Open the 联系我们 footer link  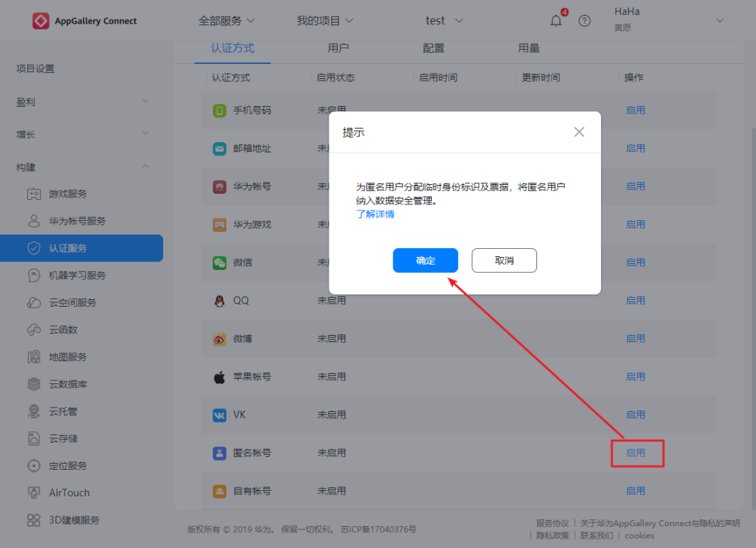pyautogui.click(x=597, y=535)
